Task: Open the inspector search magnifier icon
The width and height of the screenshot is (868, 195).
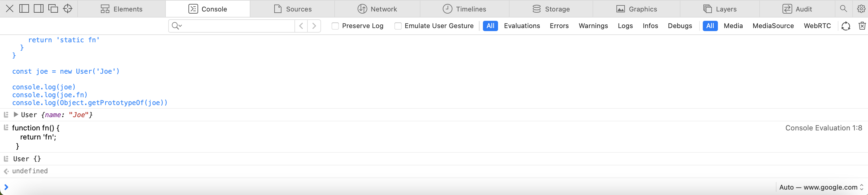Action: click(x=844, y=9)
